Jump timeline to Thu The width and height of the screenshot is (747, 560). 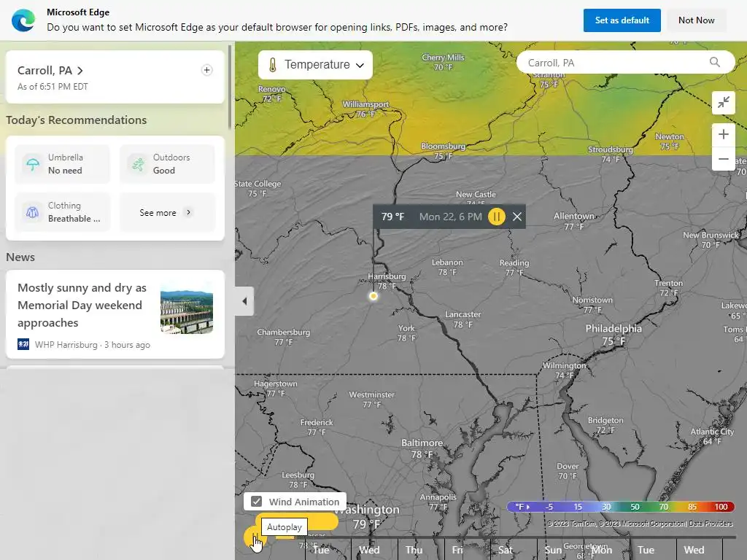(414, 550)
